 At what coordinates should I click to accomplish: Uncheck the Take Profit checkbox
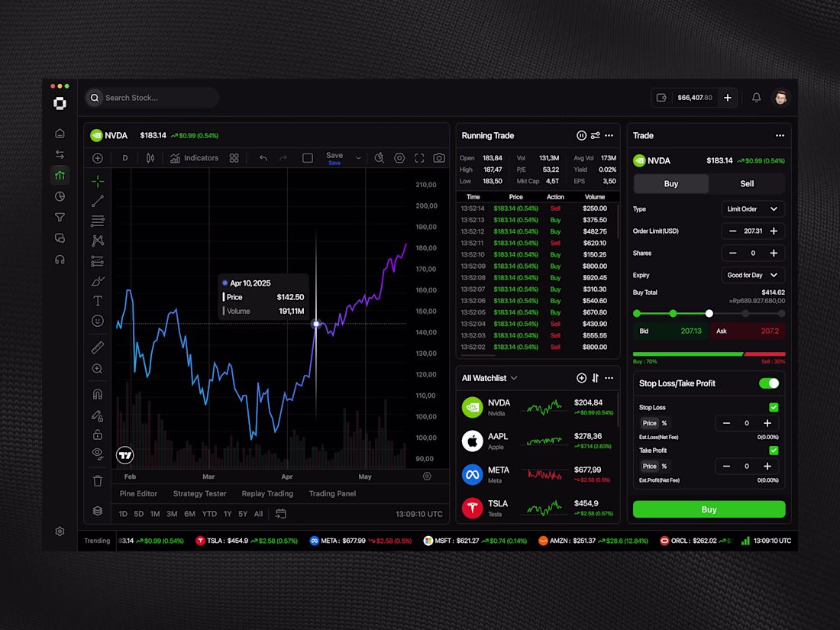(x=774, y=451)
